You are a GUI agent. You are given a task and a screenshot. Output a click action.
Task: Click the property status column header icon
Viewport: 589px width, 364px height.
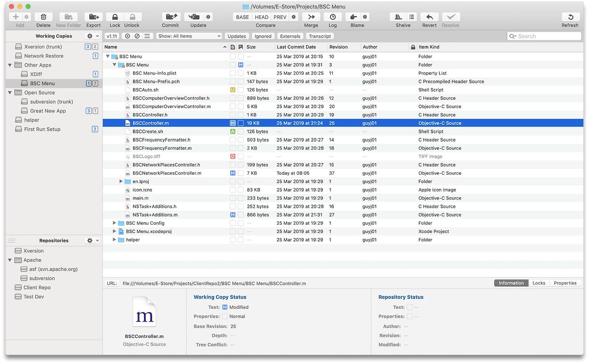pyautogui.click(x=241, y=47)
